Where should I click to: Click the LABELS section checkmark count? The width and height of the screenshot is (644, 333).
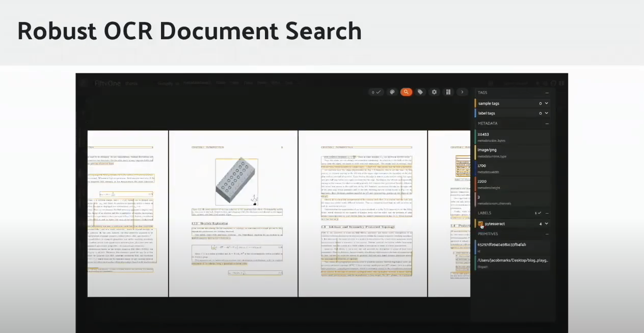point(538,213)
